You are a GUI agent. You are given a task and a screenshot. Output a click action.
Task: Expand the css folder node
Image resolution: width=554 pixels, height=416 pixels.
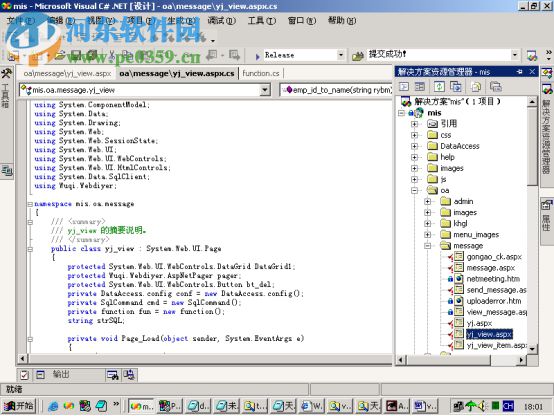pyautogui.click(x=414, y=135)
